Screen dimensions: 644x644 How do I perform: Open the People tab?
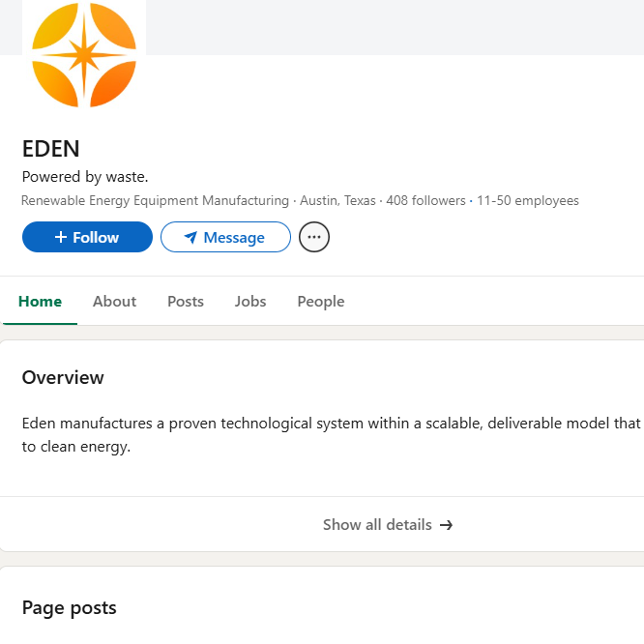tap(321, 302)
